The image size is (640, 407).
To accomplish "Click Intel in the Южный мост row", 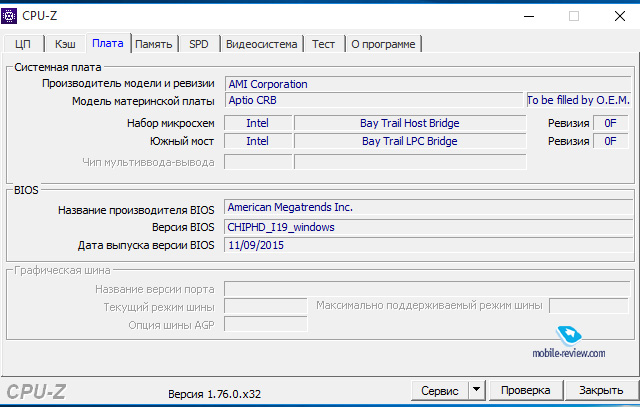I will (x=258, y=141).
